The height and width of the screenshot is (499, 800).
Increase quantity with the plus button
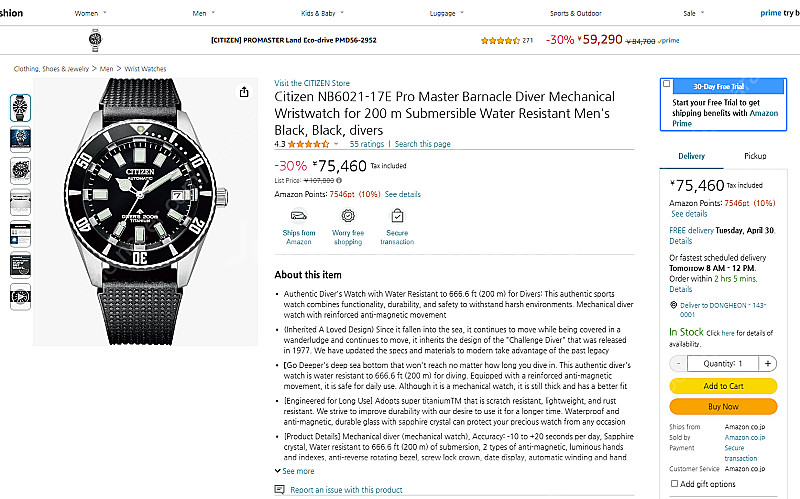(x=767, y=364)
